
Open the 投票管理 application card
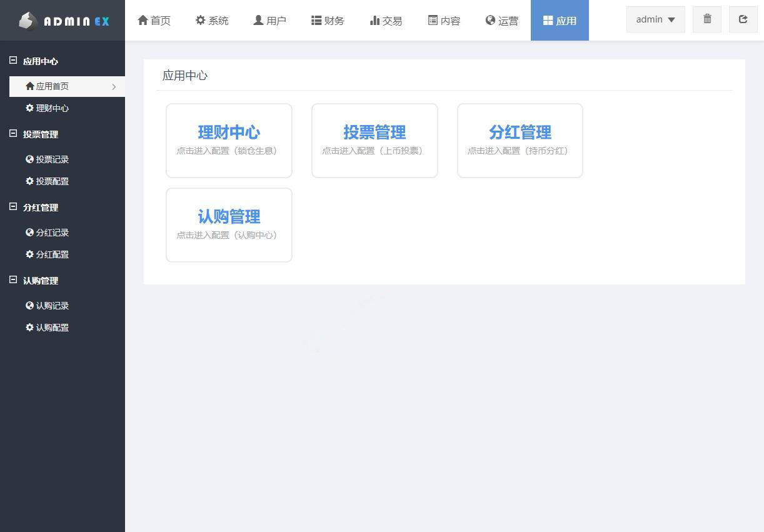[374, 141]
